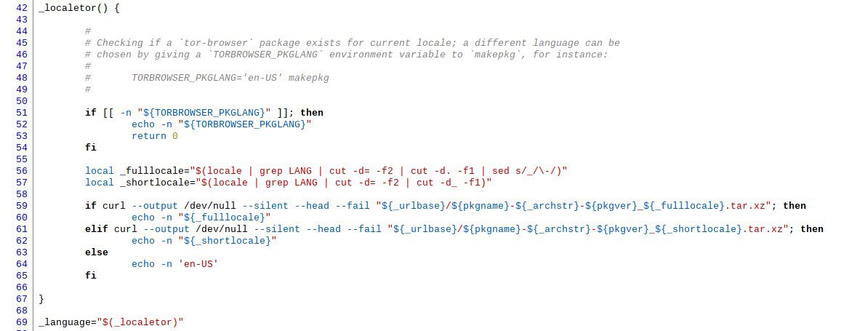Click the 'then' keyword on line 61
Image resolution: width=868 pixels, height=331 pixels.
[x=812, y=229]
